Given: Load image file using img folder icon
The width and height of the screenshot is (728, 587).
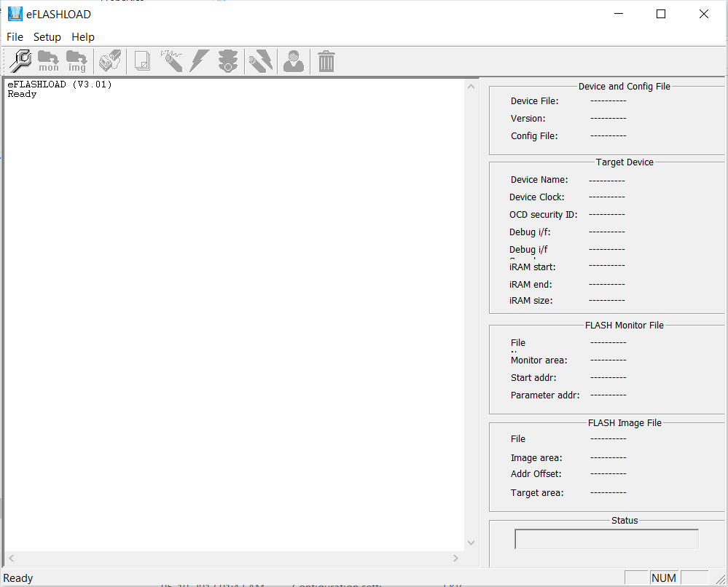Looking at the screenshot, I should [x=77, y=60].
